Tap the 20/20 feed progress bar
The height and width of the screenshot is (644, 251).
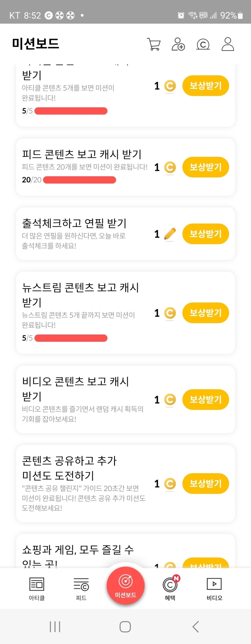[x=80, y=180]
